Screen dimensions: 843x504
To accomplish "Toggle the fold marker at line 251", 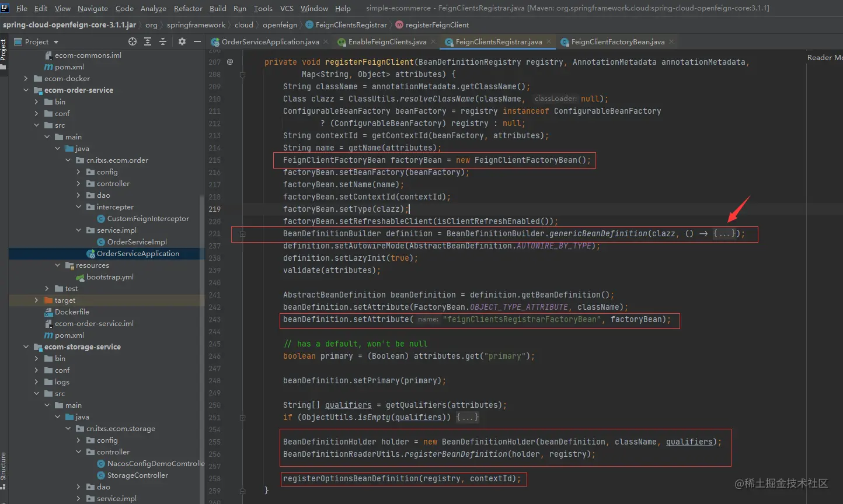I will coord(242,418).
